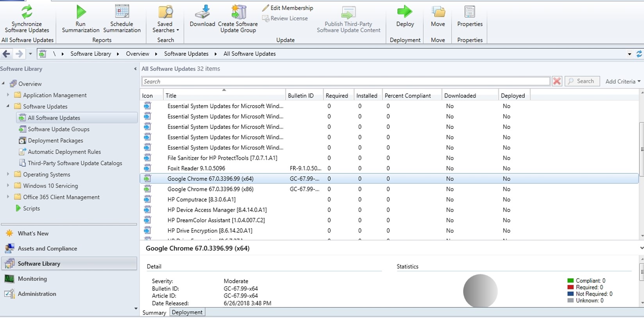Clear the search with red X
644x318 pixels.
[x=557, y=81]
